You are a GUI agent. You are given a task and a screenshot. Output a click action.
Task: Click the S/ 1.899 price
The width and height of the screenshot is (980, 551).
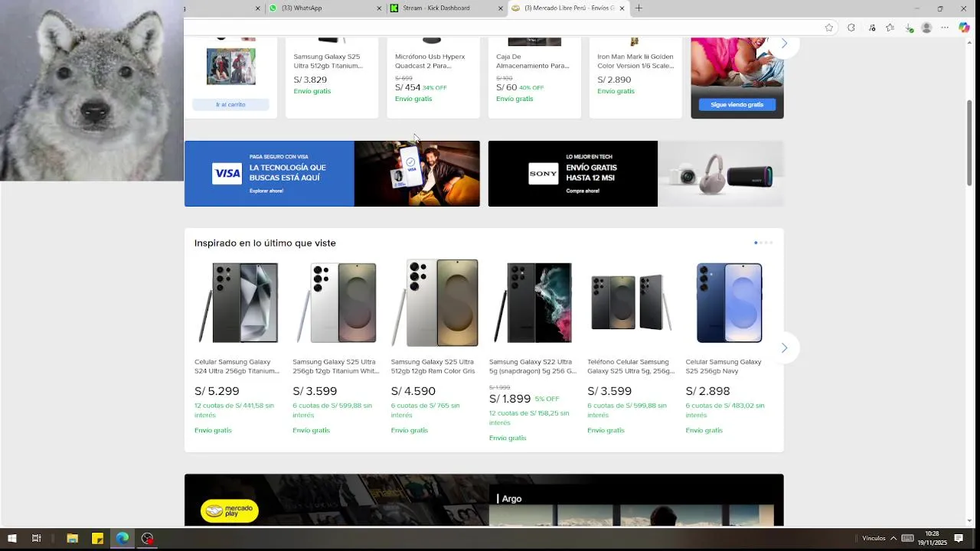pyautogui.click(x=510, y=399)
